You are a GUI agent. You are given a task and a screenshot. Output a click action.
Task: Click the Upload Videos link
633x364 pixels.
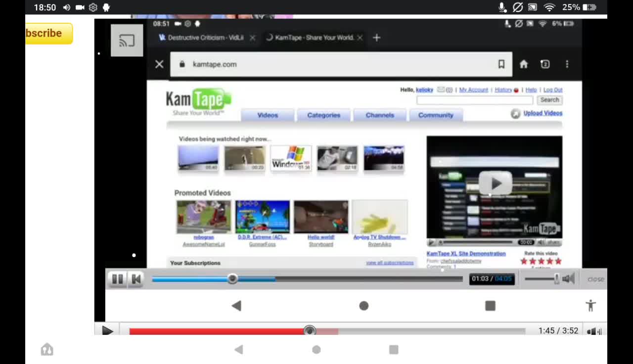click(x=543, y=113)
